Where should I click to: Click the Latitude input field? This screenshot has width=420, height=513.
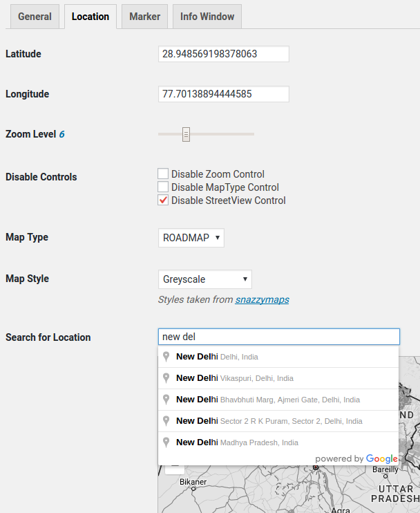click(x=224, y=54)
